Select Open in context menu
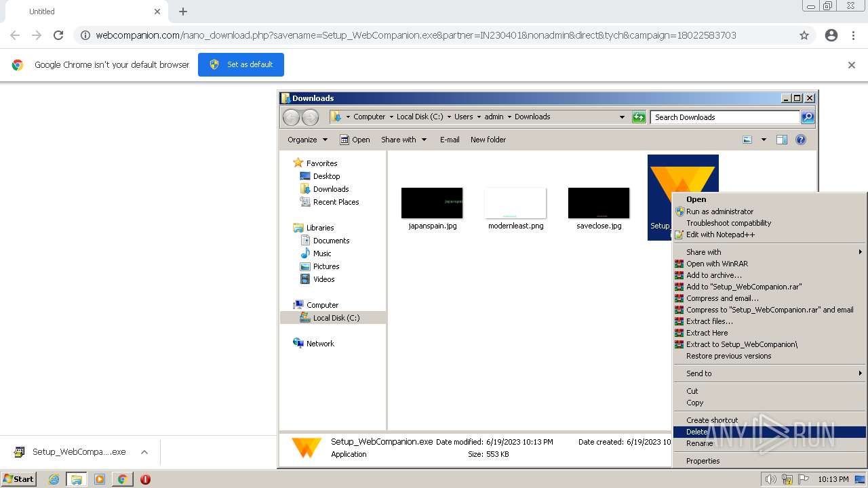Image resolution: width=868 pixels, height=488 pixels. click(x=770, y=199)
